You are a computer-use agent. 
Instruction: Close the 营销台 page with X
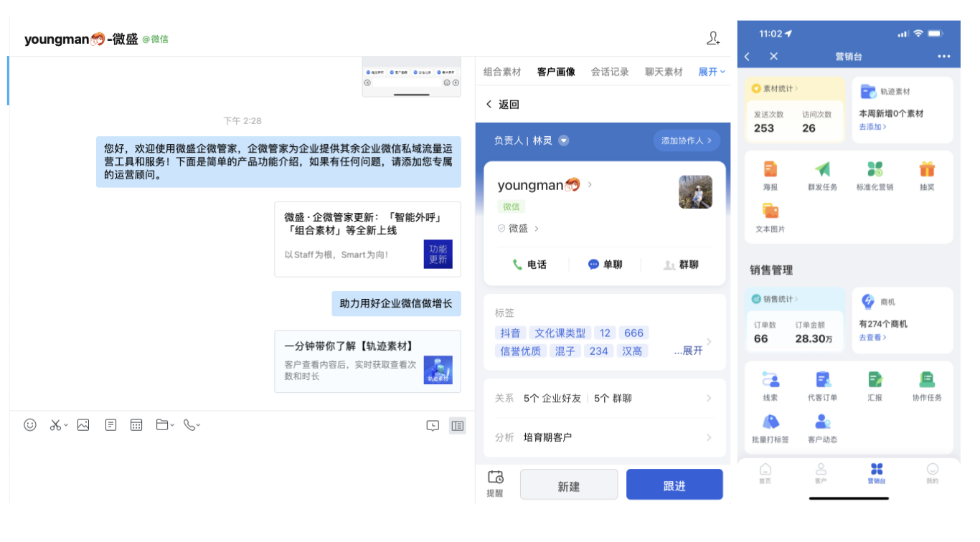click(x=773, y=57)
